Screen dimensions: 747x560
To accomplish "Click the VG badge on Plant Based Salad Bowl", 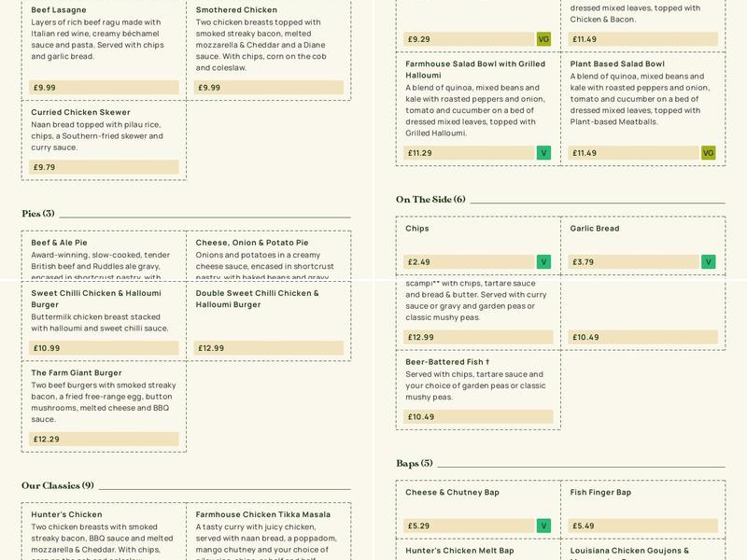I will (x=708, y=153).
